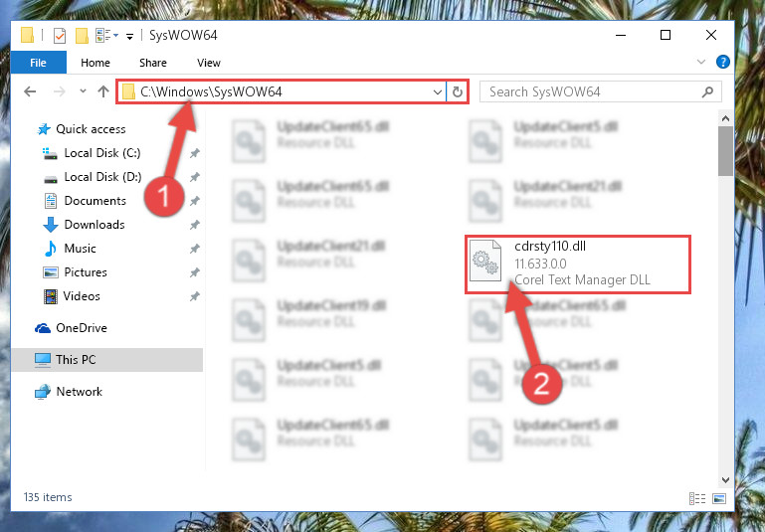Screen dimensions: 765x532
Task: Switch to Details view via the status bar icon
Action: (697, 498)
